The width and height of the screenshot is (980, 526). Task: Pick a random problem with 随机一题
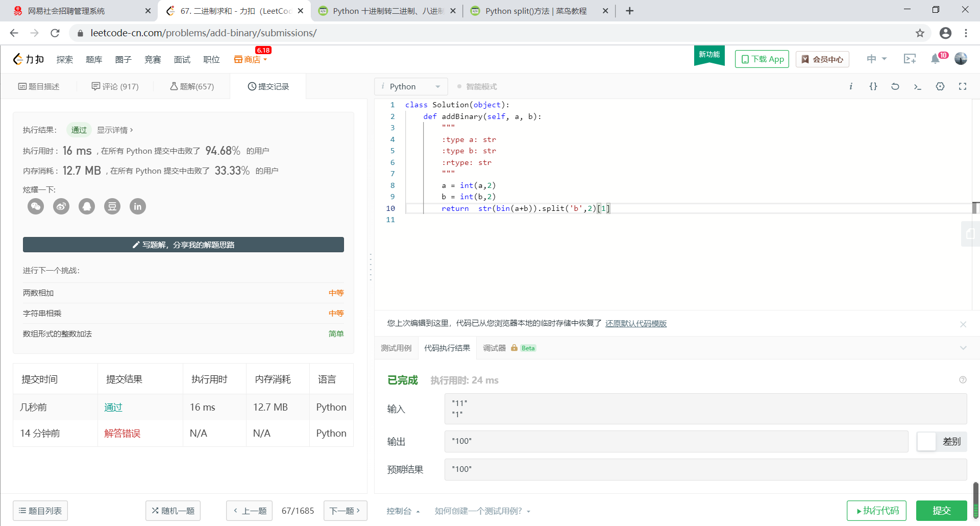pos(173,511)
